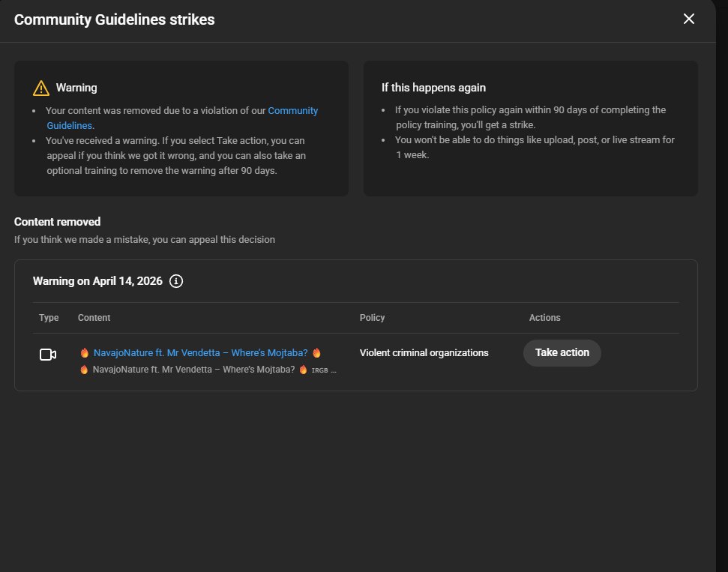Click the Policy column header
Viewport: 728px width, 572px height.
(372, 318)
